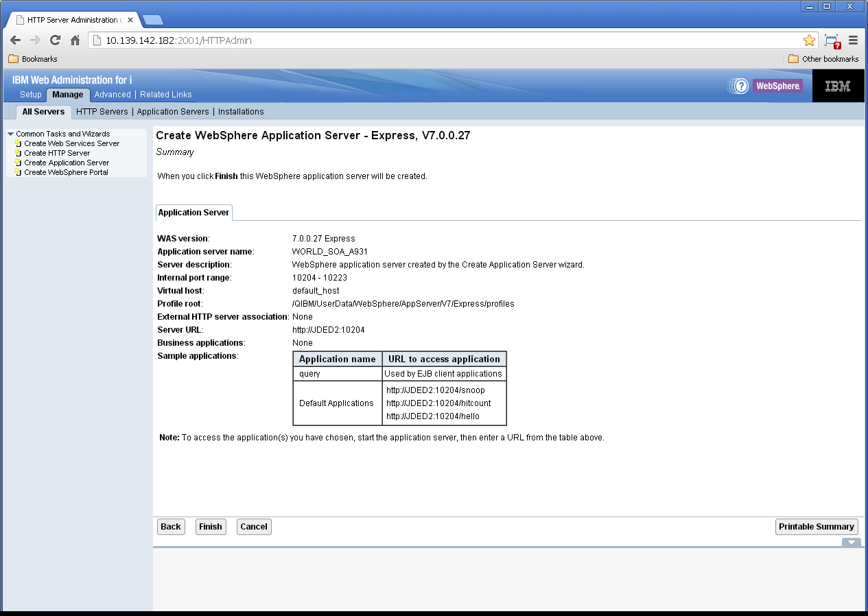The image size is (868, 616).
Task: Click the Server URL value http://JDED2:10204
Action: pyautogui.click(x=329, y=330)
